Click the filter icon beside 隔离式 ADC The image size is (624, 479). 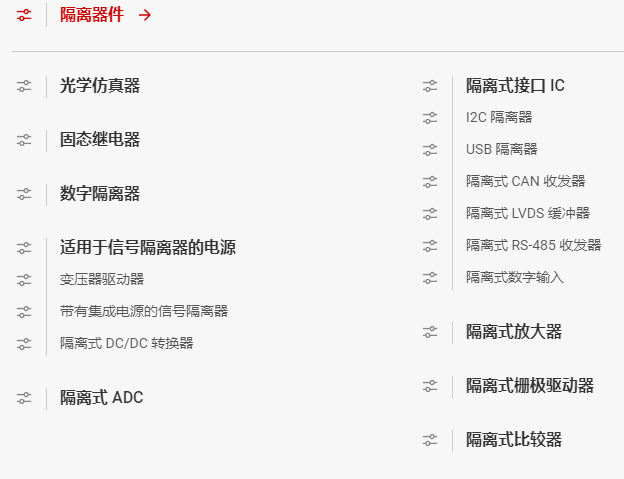[x=24, y=398]
